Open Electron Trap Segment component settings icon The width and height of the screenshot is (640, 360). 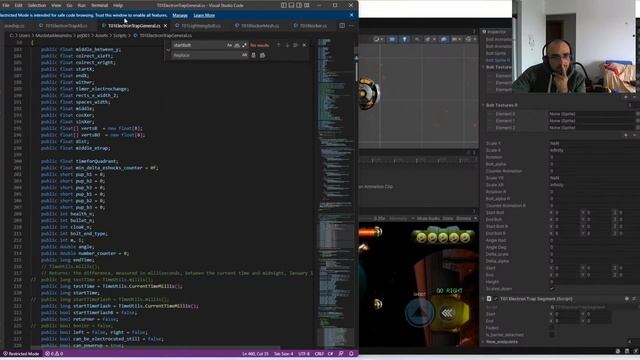coord(634,299)
